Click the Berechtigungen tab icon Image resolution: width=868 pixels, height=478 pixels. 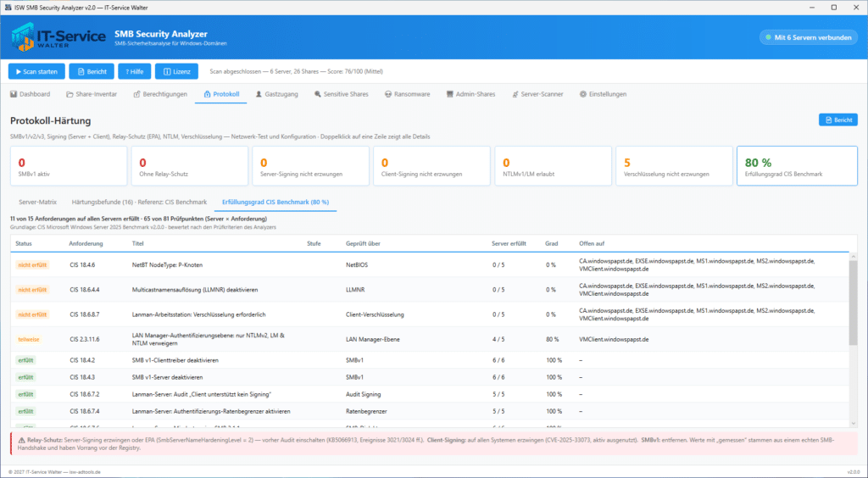(136, 94)
